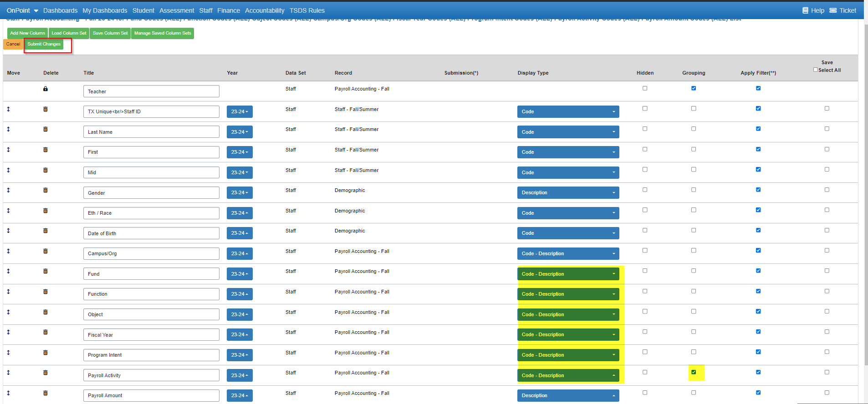This screenshot has width=868, height=404.
Task: Delete the Date of Birth column
Action: coord(46,231)
